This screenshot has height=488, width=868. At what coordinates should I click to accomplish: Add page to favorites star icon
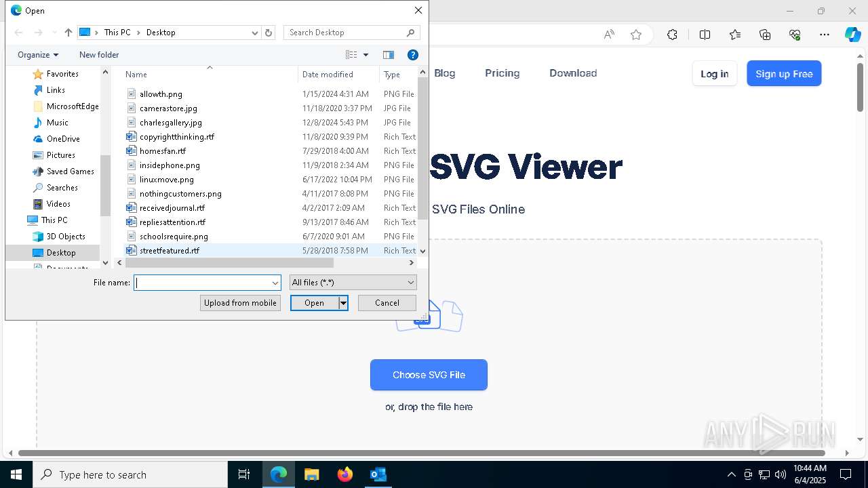click(636, 35)
